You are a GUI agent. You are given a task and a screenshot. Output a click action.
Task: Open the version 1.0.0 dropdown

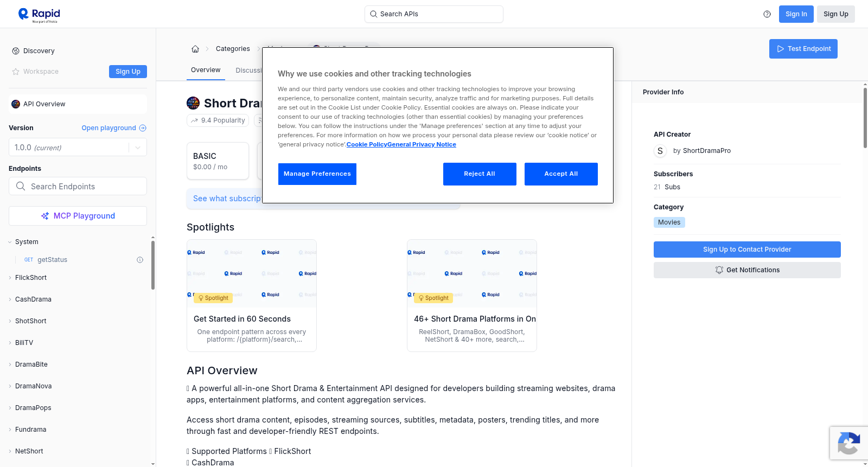pos(78,148)
